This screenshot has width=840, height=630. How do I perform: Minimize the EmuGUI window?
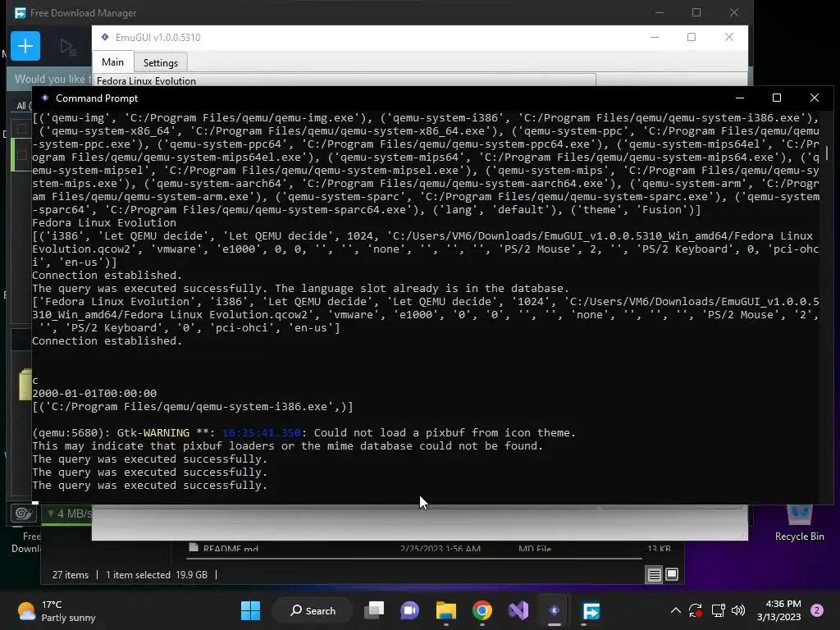pyautogui.click(x=655, y=37)
